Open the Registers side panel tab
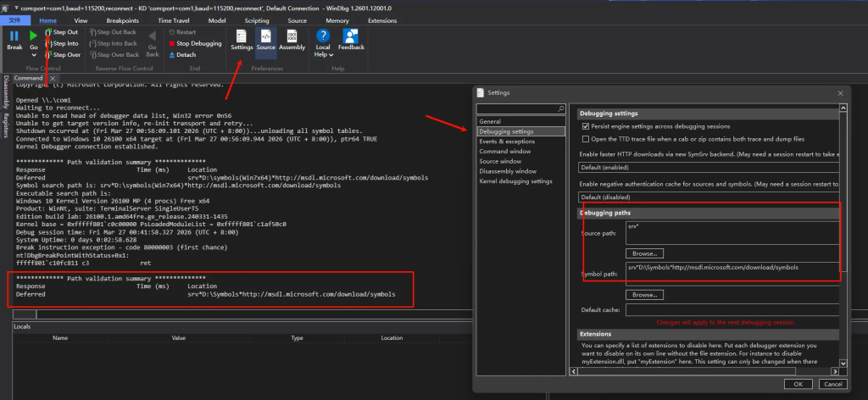 click(x=6, y=125)
